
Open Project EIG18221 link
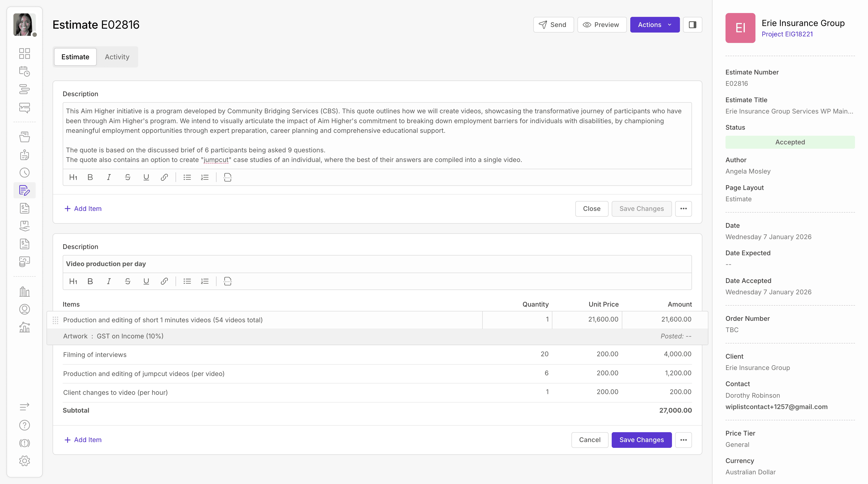(x=787, y=34)
